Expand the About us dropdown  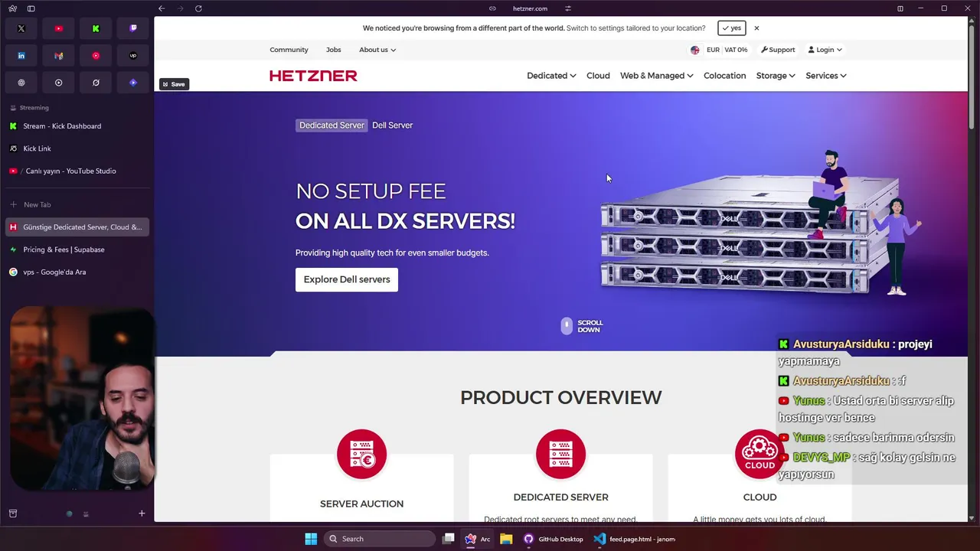tap(377, 50)
